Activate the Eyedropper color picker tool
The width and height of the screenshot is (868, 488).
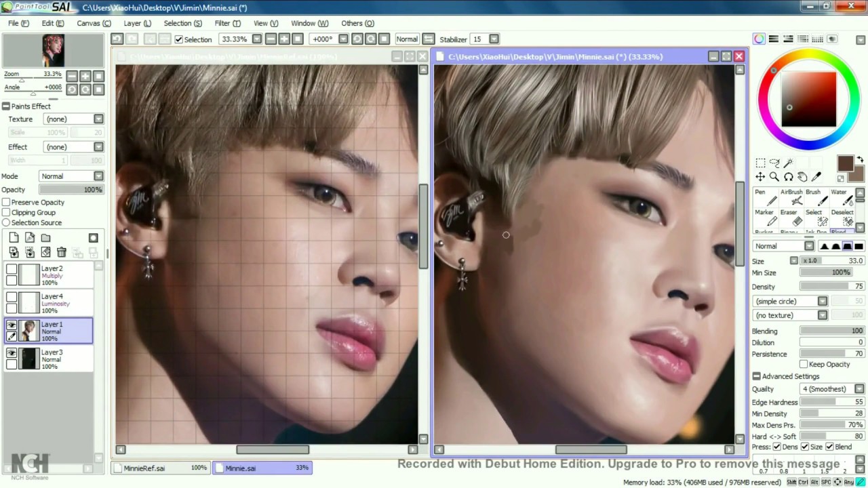tap(816, 177)
